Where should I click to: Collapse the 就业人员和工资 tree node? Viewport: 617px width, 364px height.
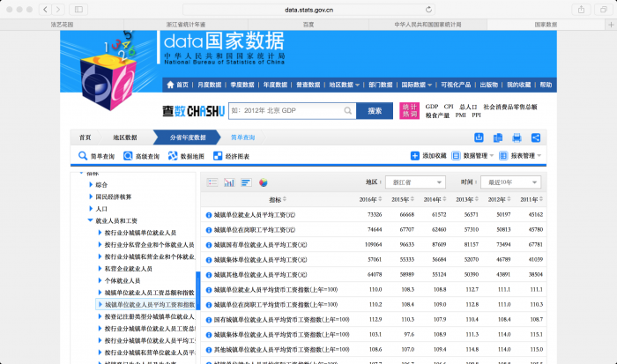90,220
